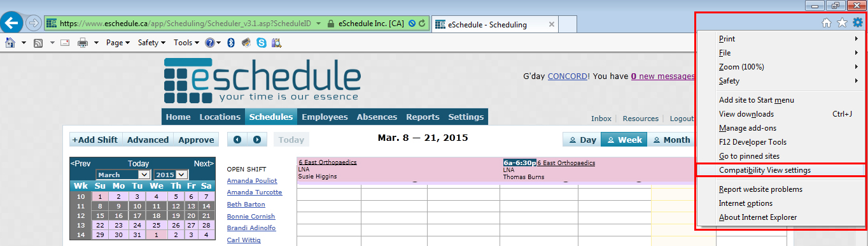
Task: Click <Prev in the mini calendar
Action: tap(81, 164)
